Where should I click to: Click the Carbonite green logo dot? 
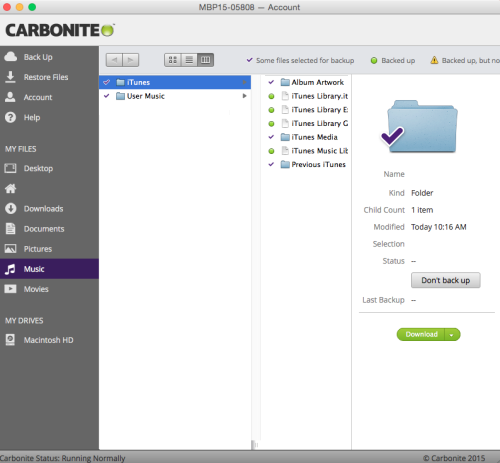coord(107,30)
